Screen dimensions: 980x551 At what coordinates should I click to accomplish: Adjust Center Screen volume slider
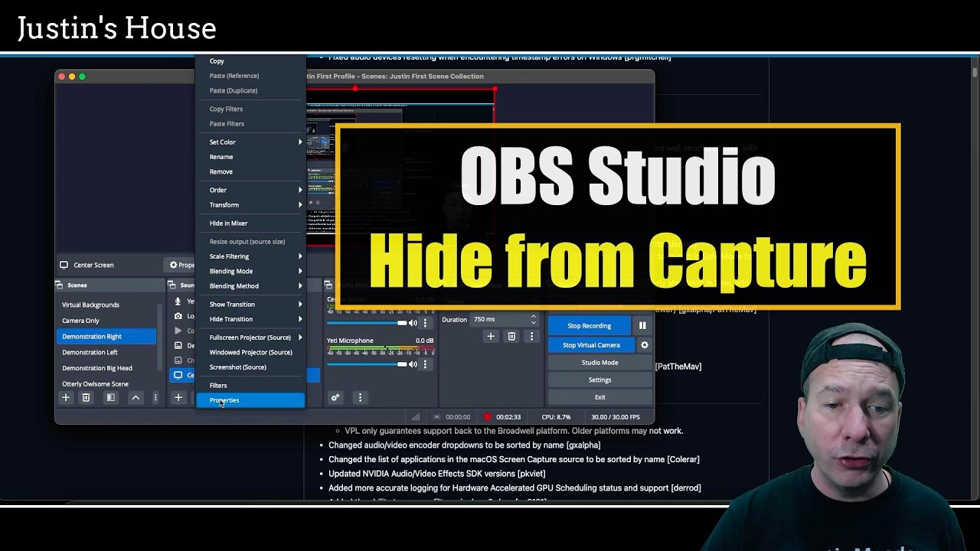367,323
